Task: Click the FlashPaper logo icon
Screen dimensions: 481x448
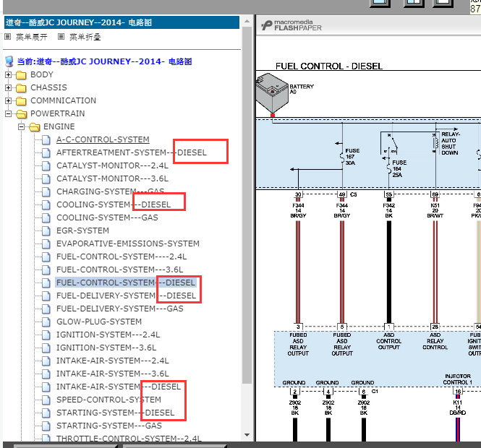Action: [266, 25]
